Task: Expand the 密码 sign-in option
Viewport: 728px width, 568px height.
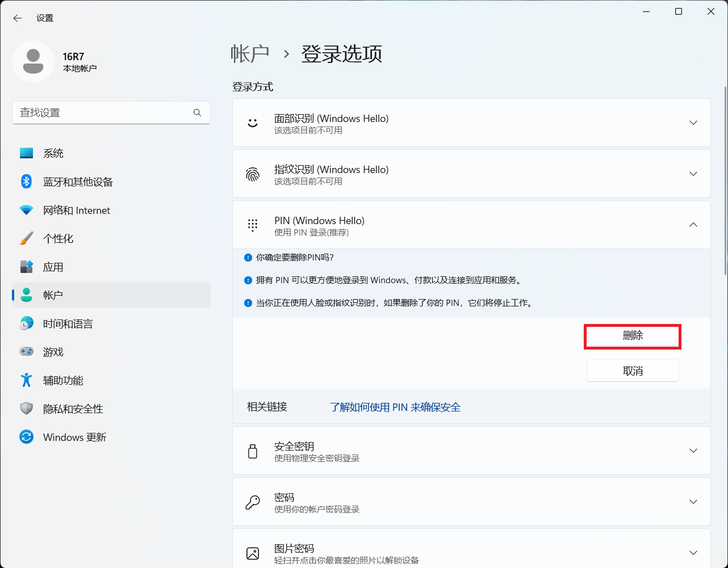Action: click(x=693, y=502)
